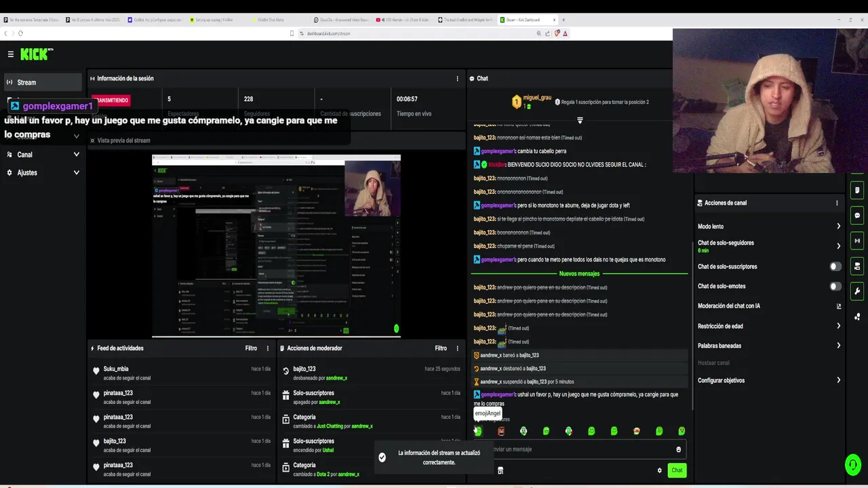Screen dimensions: 868x488
Task: Open the wrench tools icon on right rail
Action: (x=857, y=291)
